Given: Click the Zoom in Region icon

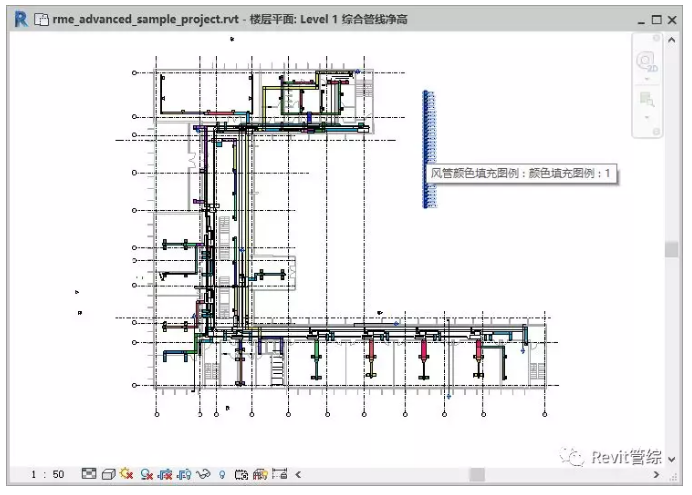Looking at the screenshot, I should [x=646, y=99].
